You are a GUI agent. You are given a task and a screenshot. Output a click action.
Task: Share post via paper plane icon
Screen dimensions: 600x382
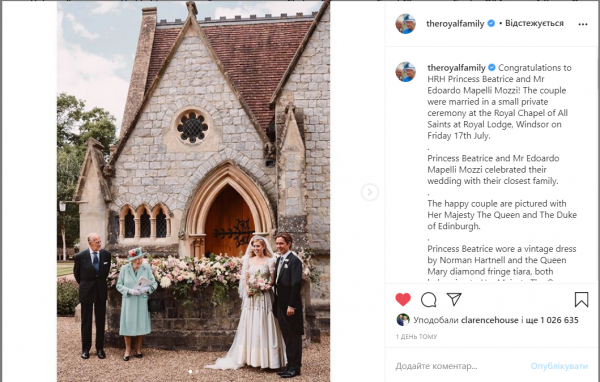[454, 299]
